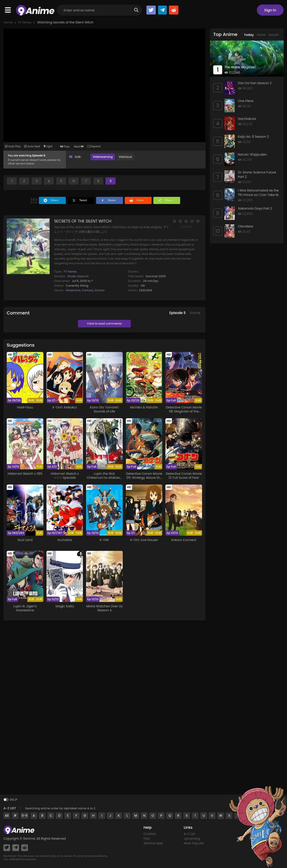The height and width of the screenshot is (868, 287).
Task: Click the search magnifier icon
Action: coord(136,10)
